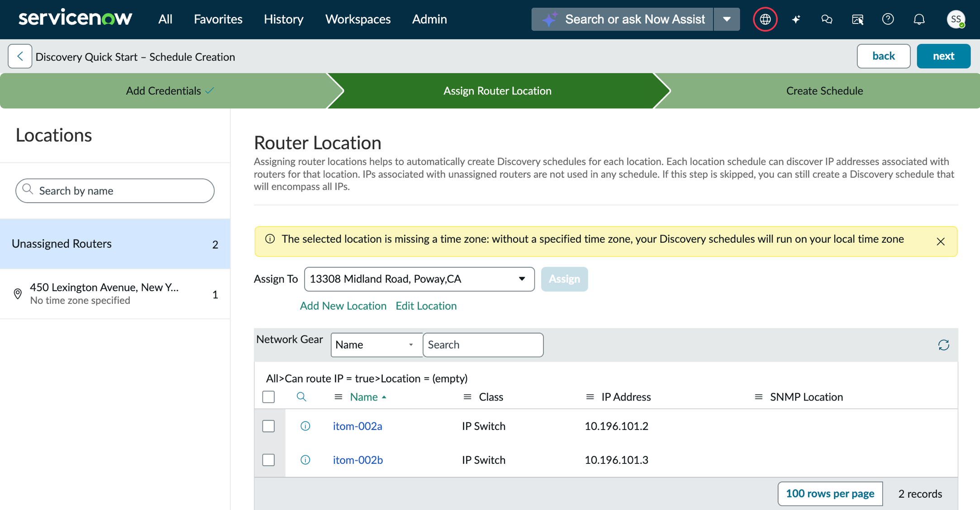Go to the Create Schedule step
The width and height of the screenshot is (980, 510).
824,91
